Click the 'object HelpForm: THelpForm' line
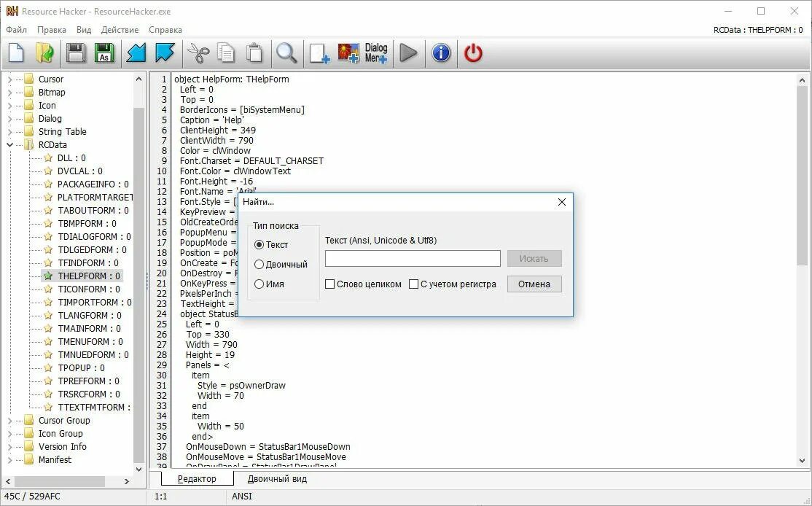The height and width of the screenshot is (506, 812). (232, 79)
